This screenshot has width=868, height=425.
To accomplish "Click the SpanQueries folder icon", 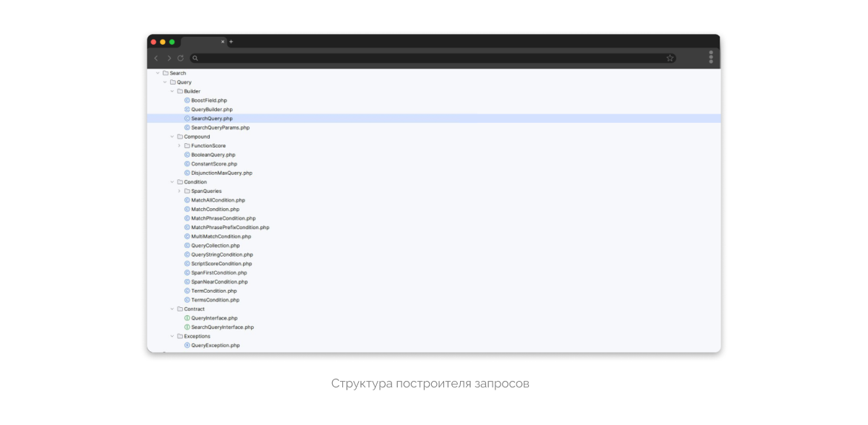I will [187, 191].
